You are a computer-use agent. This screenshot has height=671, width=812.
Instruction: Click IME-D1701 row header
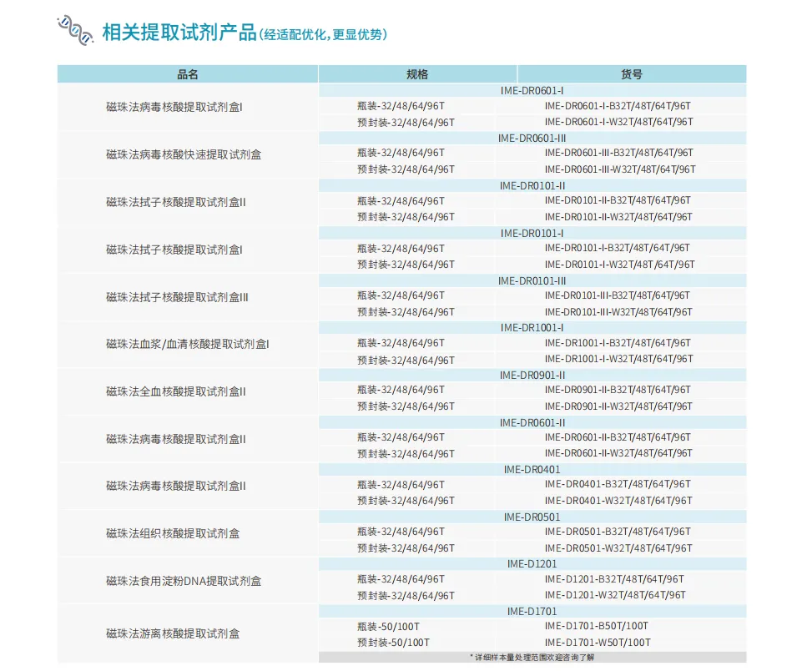[532, 611]
